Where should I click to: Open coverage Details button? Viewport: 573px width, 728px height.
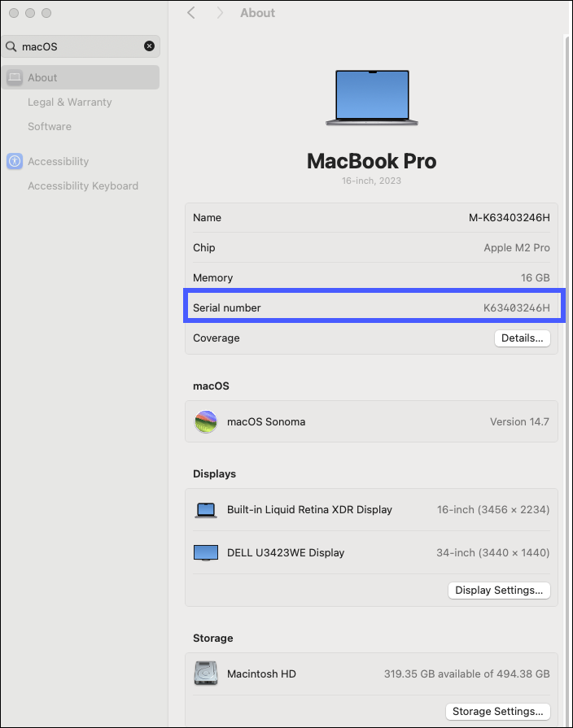coord(523,338)
